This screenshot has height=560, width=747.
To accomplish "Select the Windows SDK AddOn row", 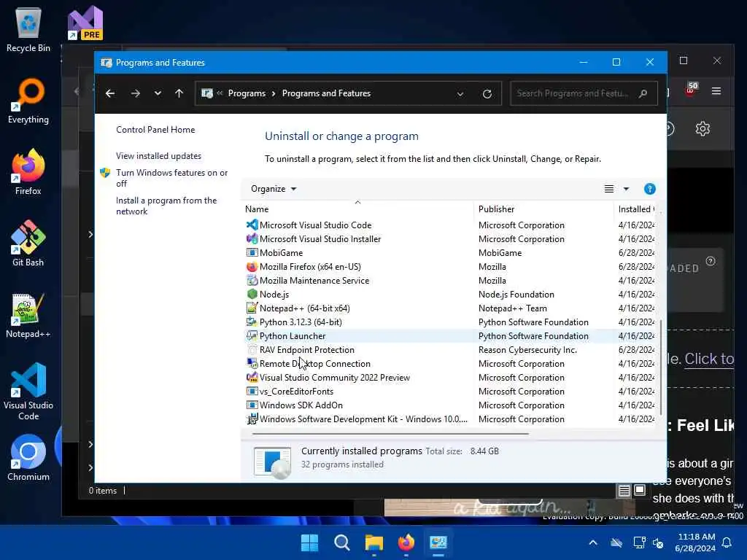I will click(x=449, y=405).
